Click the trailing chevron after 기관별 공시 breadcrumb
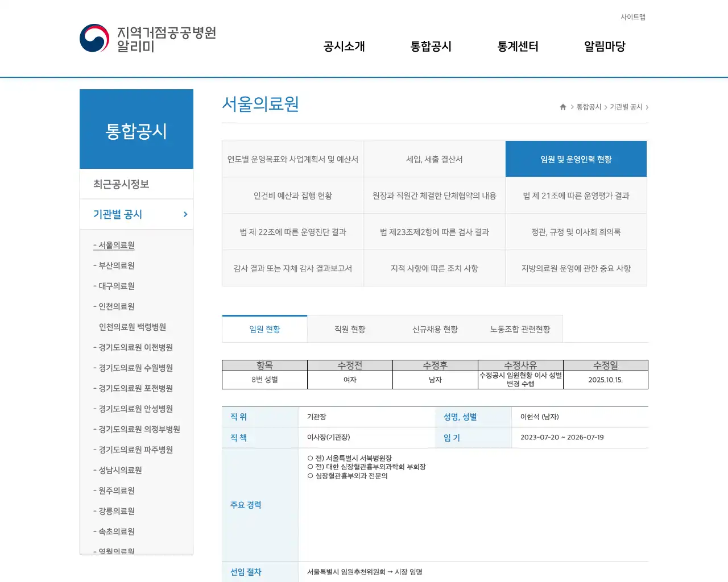This screenshot has height=582, width=728. 648,106
